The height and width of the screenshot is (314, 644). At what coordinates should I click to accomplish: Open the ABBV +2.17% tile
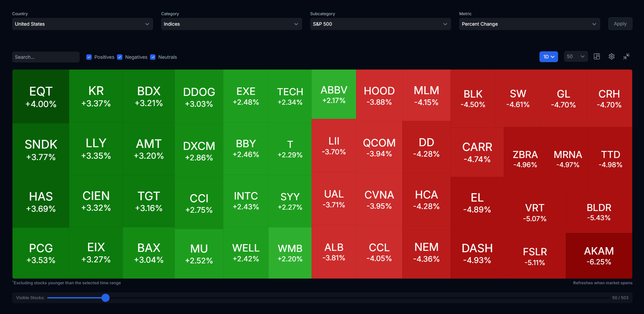334,94
